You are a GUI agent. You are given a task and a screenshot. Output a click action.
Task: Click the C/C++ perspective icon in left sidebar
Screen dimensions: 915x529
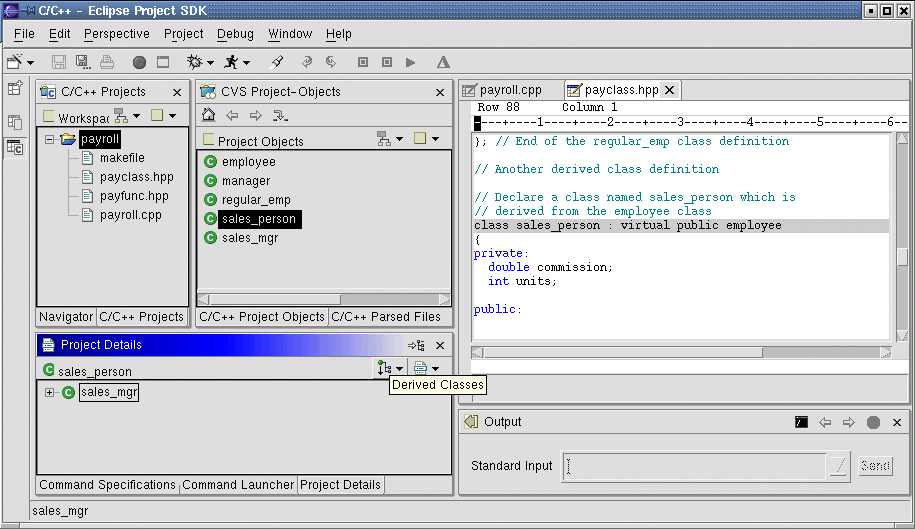point(15,148)
